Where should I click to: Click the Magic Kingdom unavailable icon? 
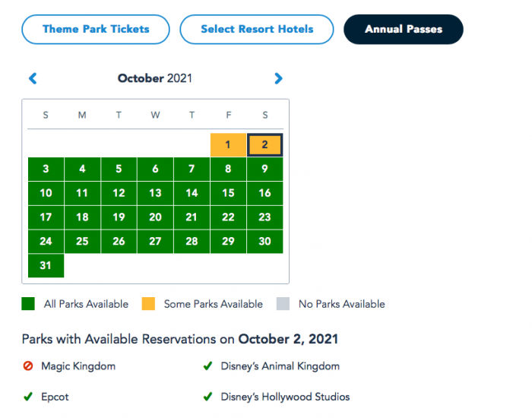(28, 366)
